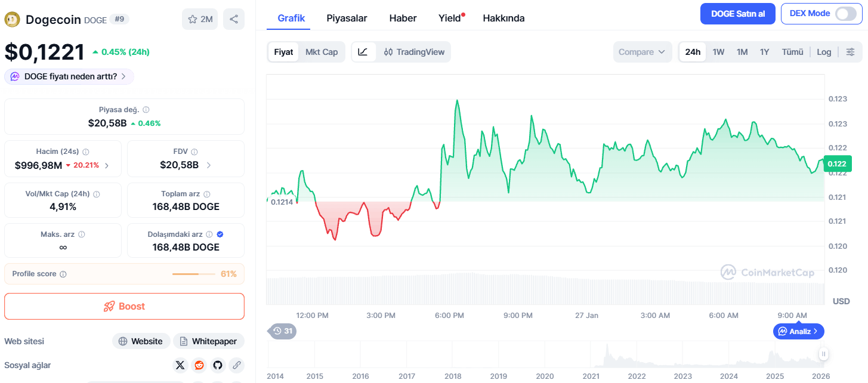Open the X (Twitter) social link

pyautogui.click(x=180, y=365)
